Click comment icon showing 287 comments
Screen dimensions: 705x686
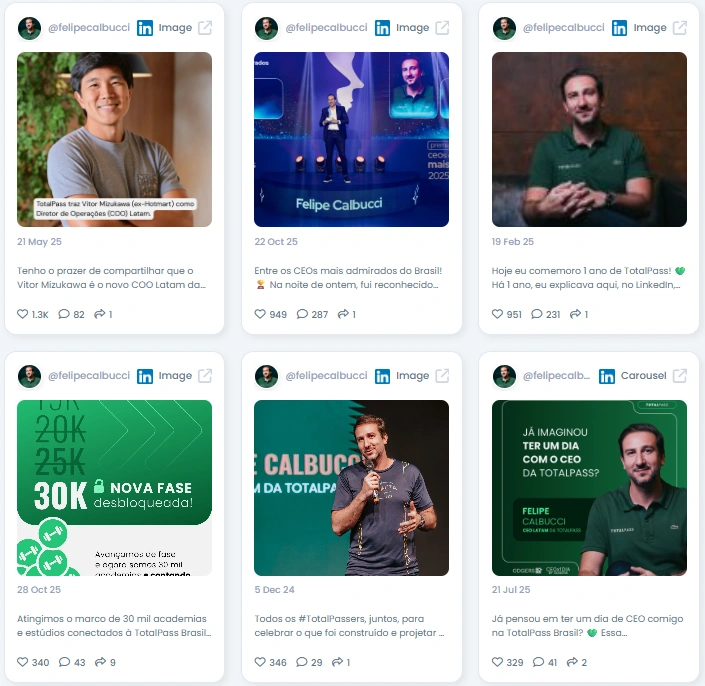coord(302,314)
